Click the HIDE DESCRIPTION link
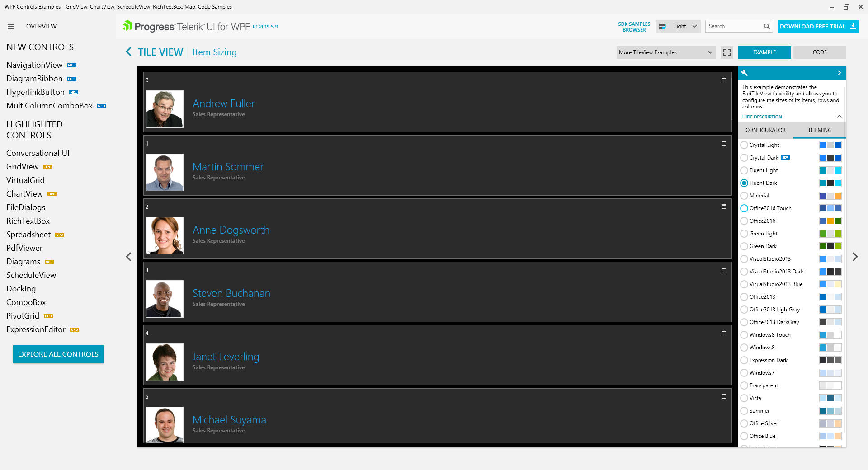Viewport: 868px width, 470px height. point(762,117)
